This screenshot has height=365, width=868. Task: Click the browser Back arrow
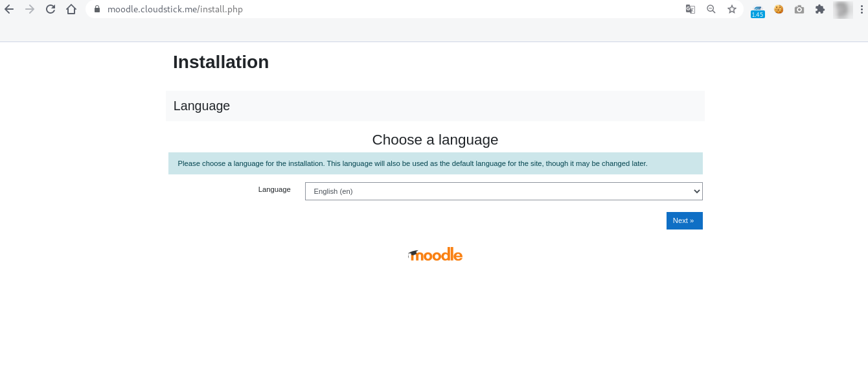9,10
